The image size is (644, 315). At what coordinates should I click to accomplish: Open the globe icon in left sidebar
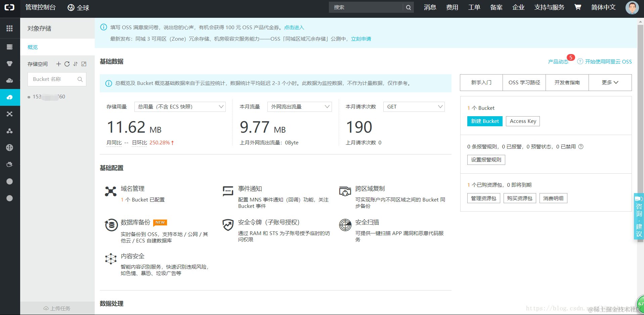click(x=9, y=147)
